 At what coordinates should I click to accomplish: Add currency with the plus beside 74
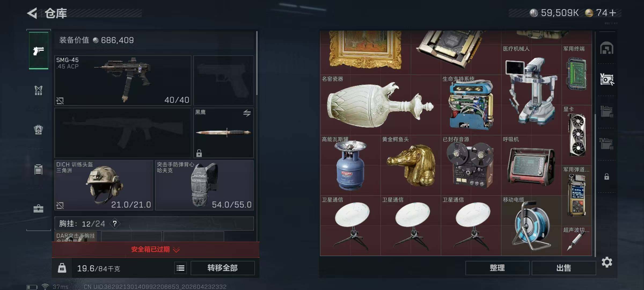[613, 13]
